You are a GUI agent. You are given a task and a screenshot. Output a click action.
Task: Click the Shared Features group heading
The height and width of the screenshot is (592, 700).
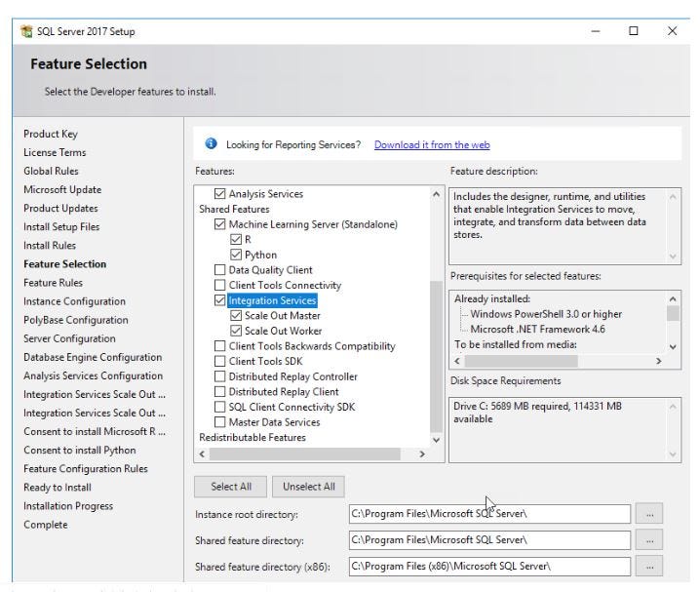coord(234,209)
